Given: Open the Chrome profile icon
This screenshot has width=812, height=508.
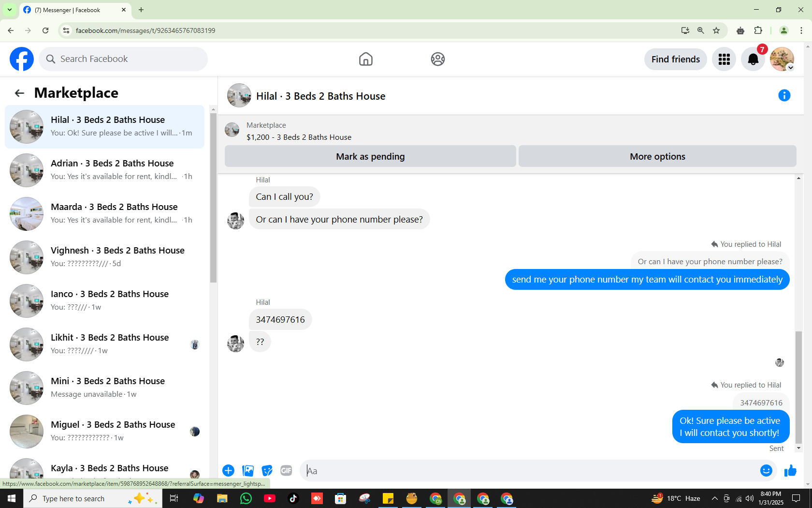Looking at the screenshot, I should pos(784,30).
